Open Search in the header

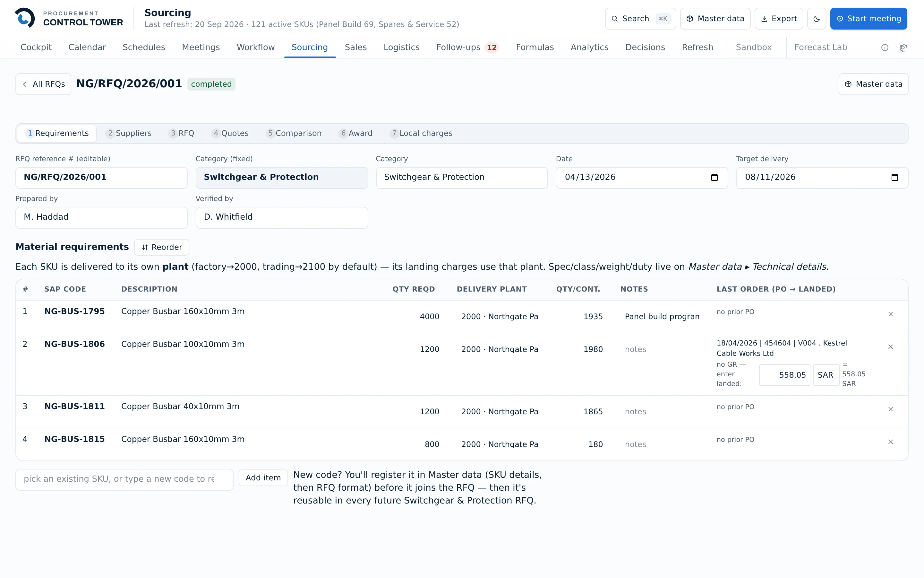point(640,19)
